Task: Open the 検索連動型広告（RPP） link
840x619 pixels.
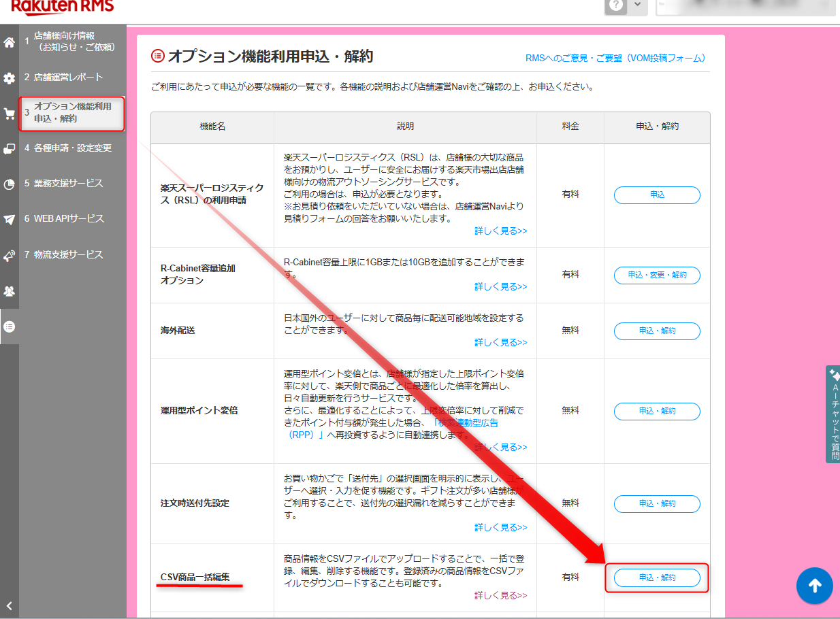Action: pyautogui.click(x=395, y=429)
